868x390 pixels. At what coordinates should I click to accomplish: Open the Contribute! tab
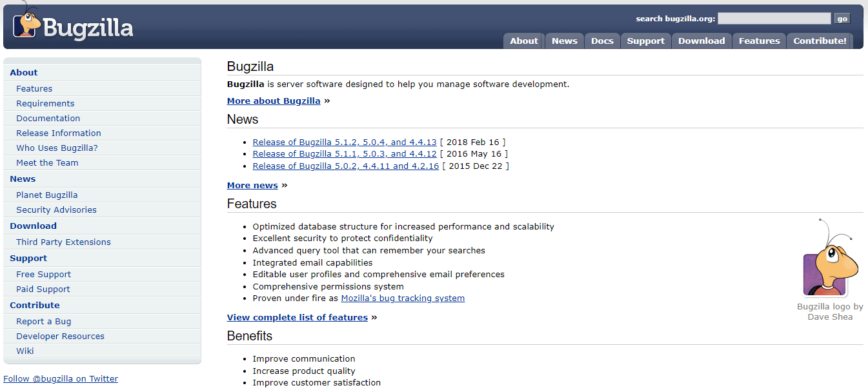[x=820, y=41]
